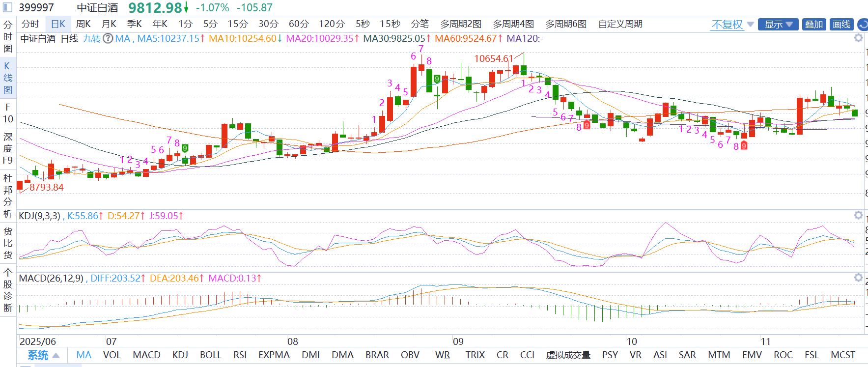
Task: Select the 30分 period tab
Action: point(268,24)
